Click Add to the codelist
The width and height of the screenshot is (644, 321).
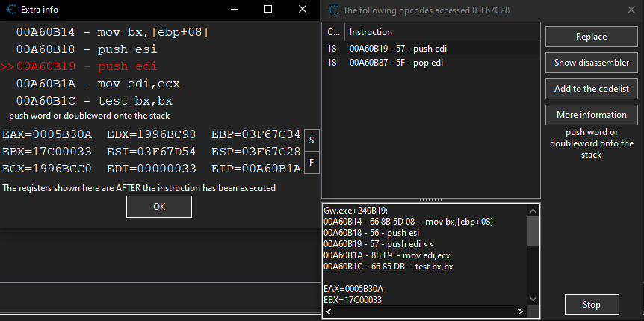pos(591,89)
